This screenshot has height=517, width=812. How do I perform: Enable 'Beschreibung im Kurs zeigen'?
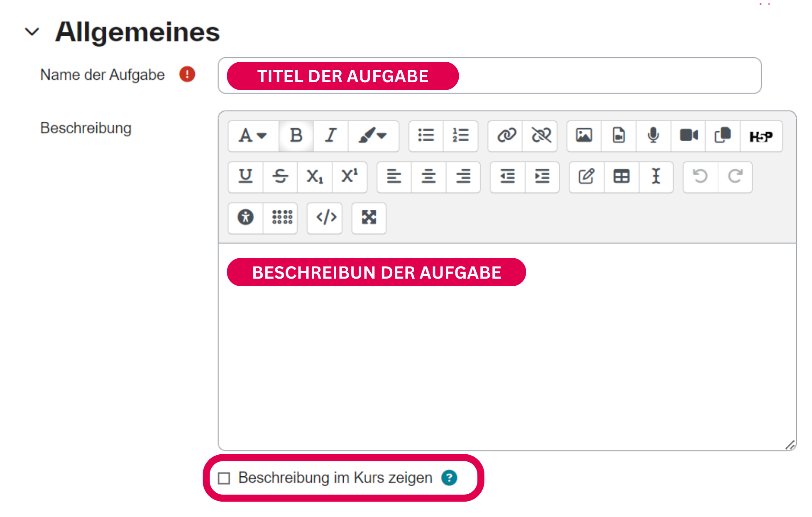tap(224, 478)
